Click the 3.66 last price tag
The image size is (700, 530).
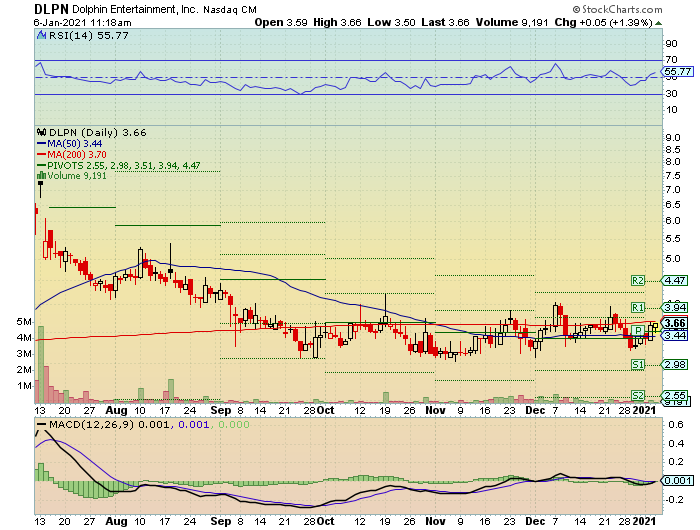pos(675,323)
